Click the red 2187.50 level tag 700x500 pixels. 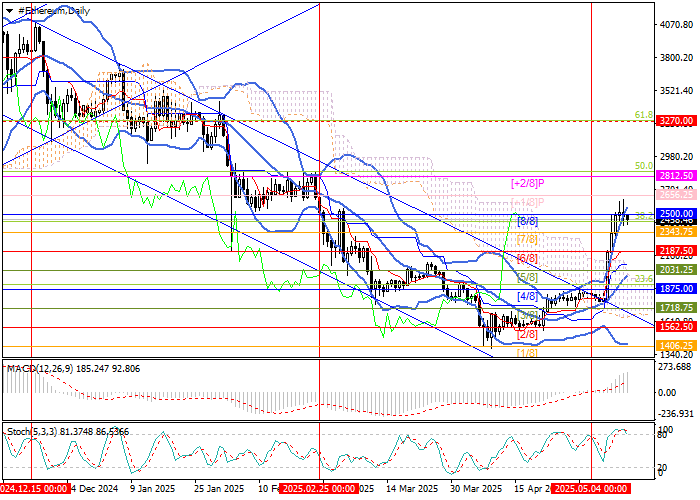click(x=676, y=250)
